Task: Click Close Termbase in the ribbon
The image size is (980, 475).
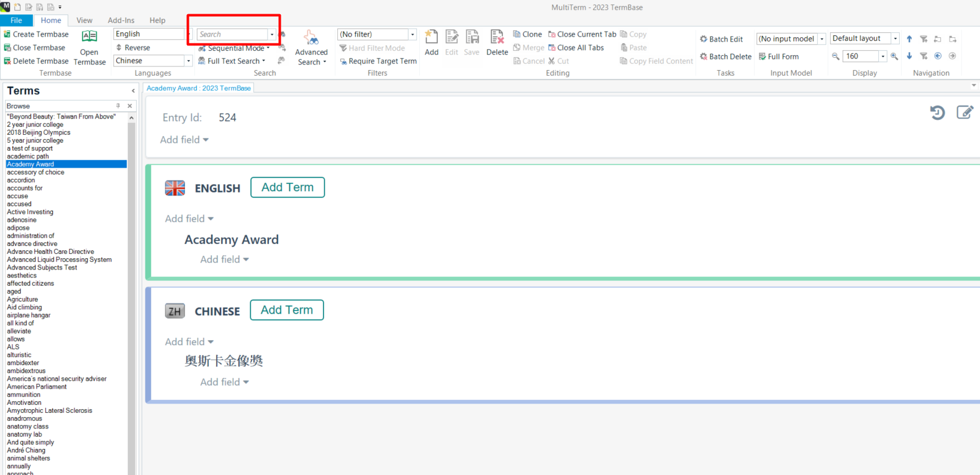Action: click(34, 48)
